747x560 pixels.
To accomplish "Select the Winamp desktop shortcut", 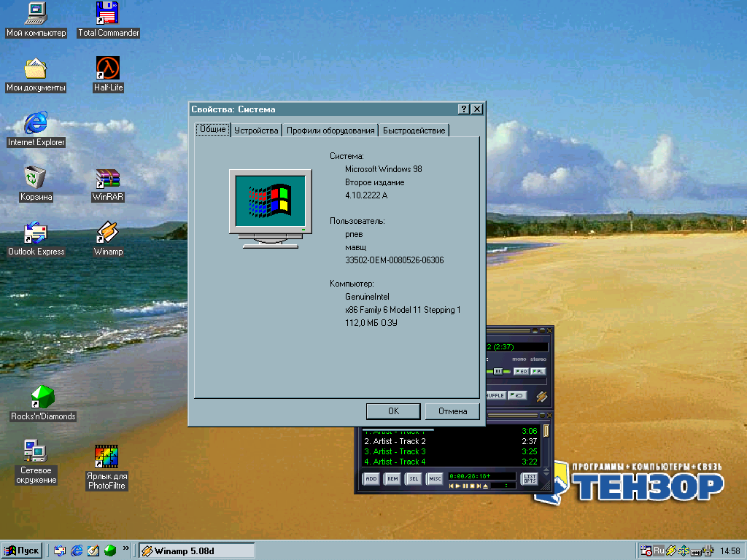I will [x=108, y=239].
